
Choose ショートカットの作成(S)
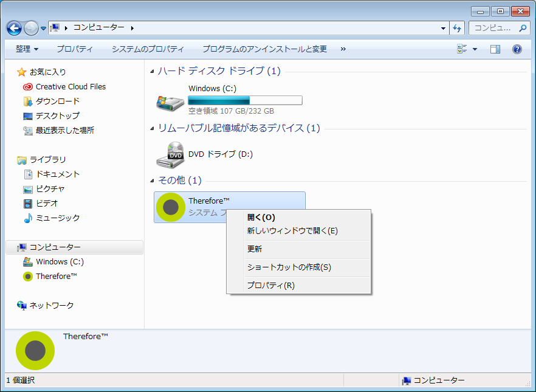(x=289, y=267)
